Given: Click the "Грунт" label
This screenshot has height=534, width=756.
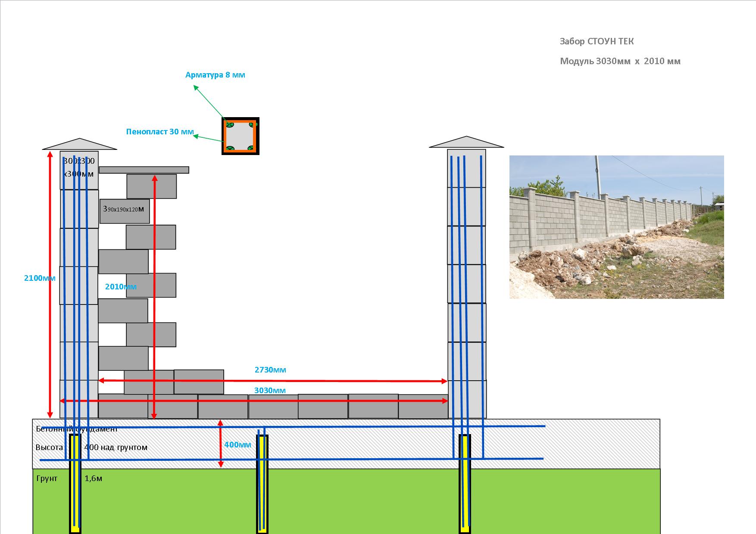Looking at the screenshot, I should pyautogui.click(x=47, y=478).
